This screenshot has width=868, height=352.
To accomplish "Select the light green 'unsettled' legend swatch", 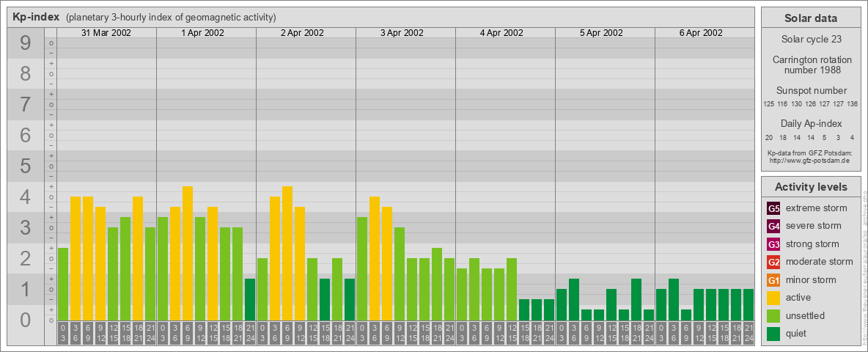I will click(773, 315).
